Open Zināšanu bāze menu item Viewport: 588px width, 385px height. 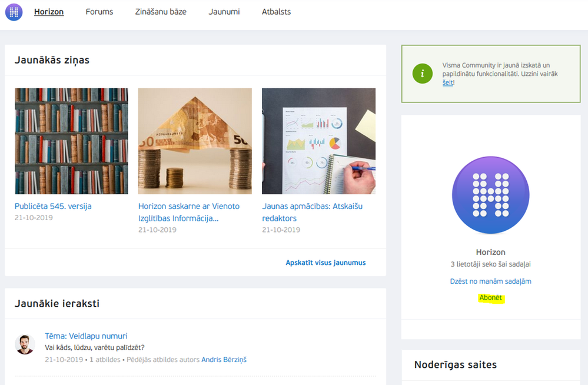tap(161, 12)
